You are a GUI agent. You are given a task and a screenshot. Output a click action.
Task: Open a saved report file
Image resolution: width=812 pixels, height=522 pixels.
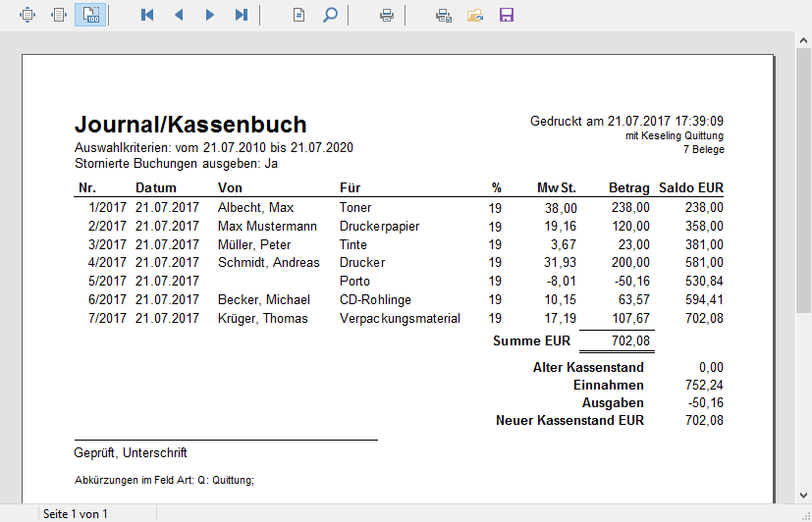click(475, 15)
